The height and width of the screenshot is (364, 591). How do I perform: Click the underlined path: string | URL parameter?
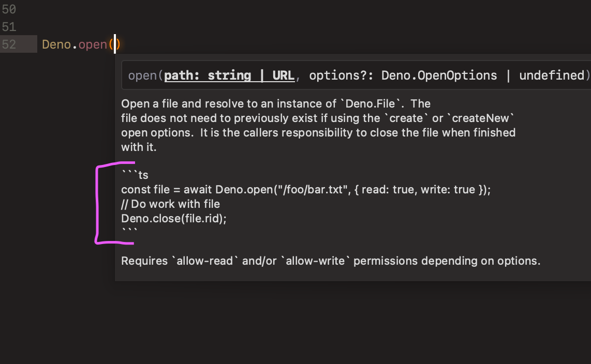[x=229, y=75]
